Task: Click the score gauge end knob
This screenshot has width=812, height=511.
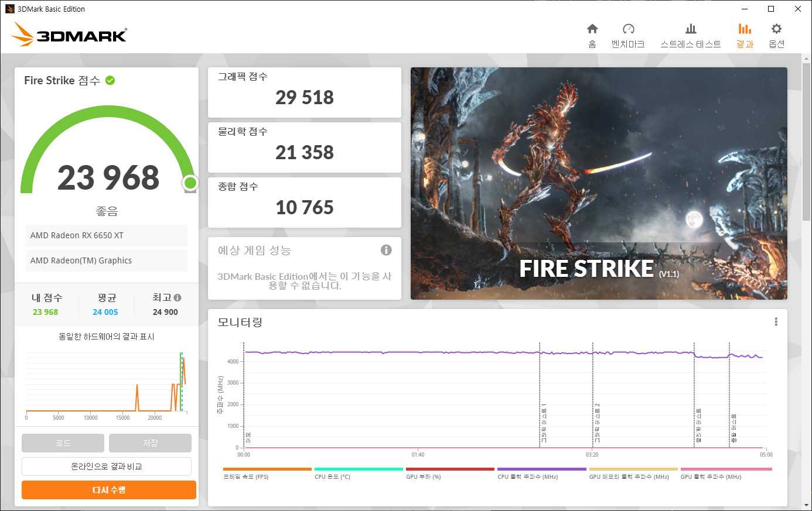Action: tap(190, 183)
